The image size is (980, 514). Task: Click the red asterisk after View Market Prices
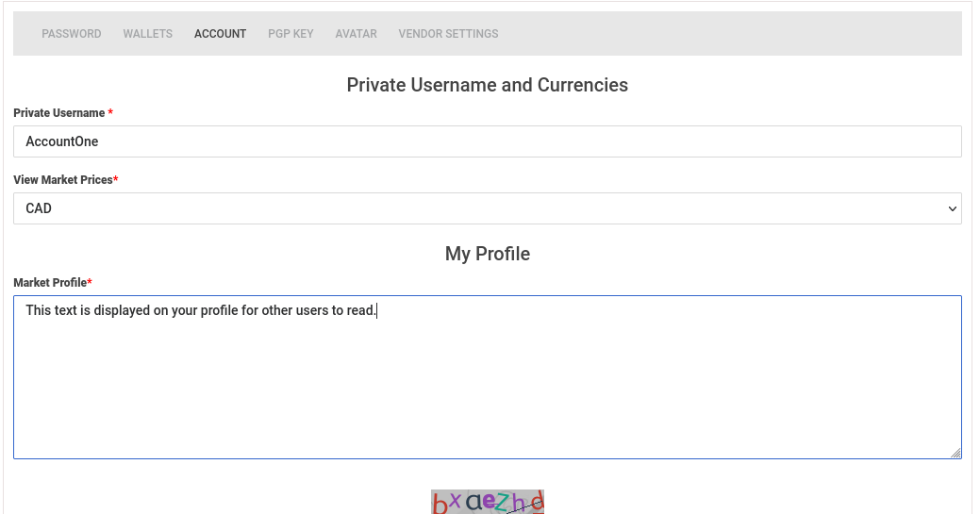[116, 179]
